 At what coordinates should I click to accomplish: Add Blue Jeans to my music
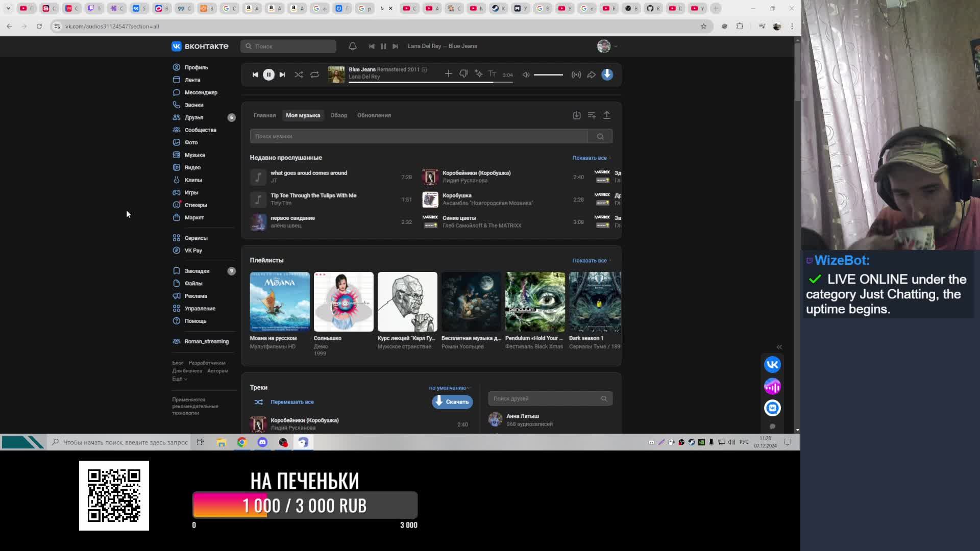[448, 74]
